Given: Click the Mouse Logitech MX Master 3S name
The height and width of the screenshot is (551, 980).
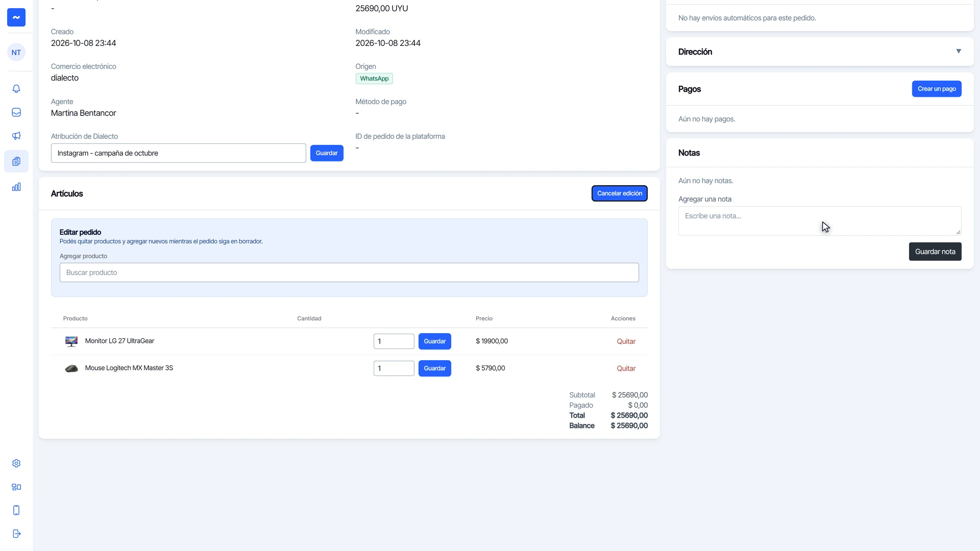Looking at the screenshot, I should pos(129,368).
